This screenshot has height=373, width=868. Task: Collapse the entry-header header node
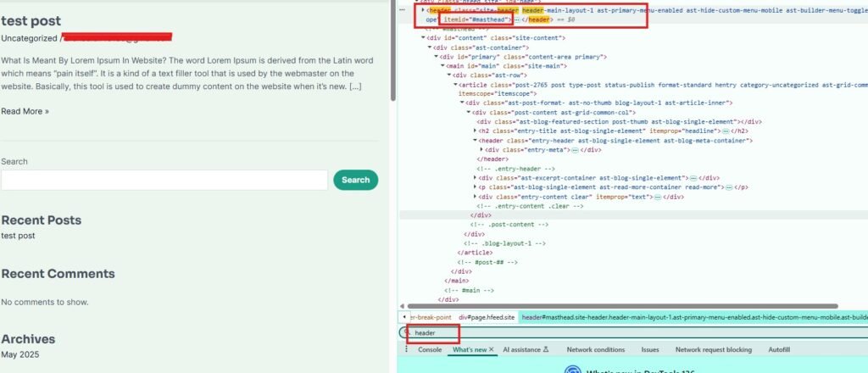click(475, 141)
